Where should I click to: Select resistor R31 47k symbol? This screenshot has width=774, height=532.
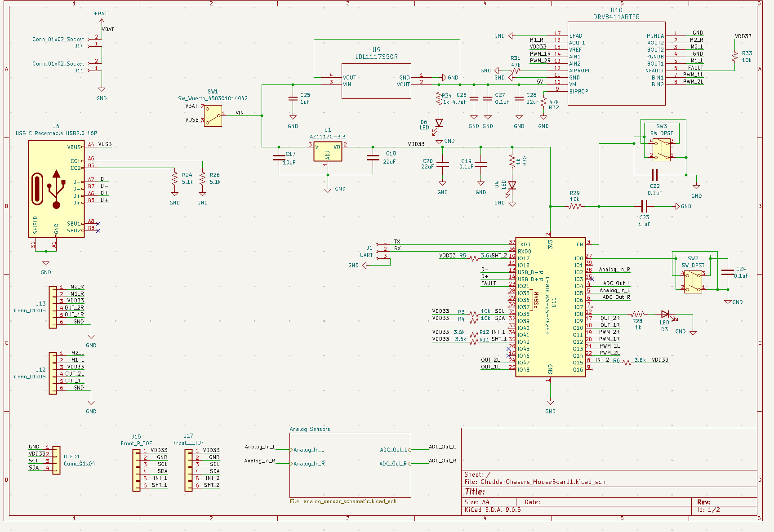click(516, 71)
